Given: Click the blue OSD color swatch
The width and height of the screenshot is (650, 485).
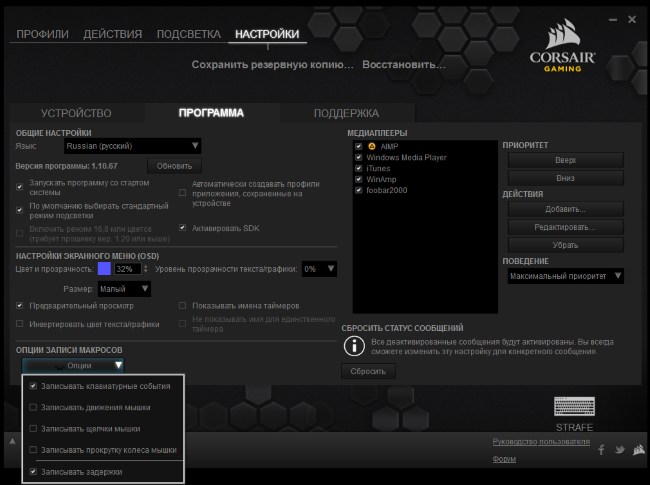Looking at the screenshot, I should click(x=104, y=269).
